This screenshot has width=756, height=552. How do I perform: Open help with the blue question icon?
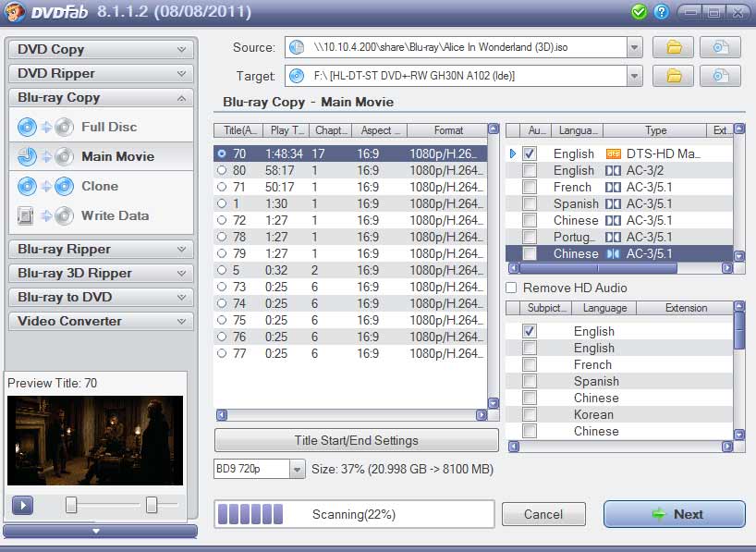click(662, 12)
